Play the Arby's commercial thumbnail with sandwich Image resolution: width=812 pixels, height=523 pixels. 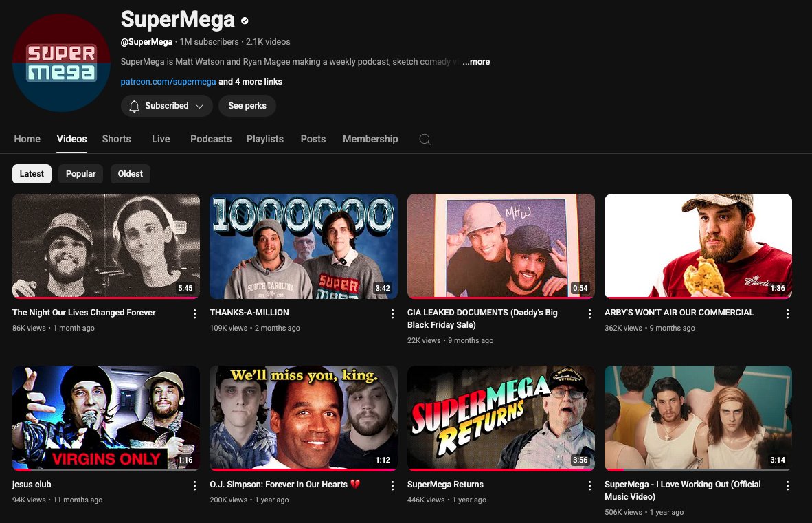click(x=698, y=246)
